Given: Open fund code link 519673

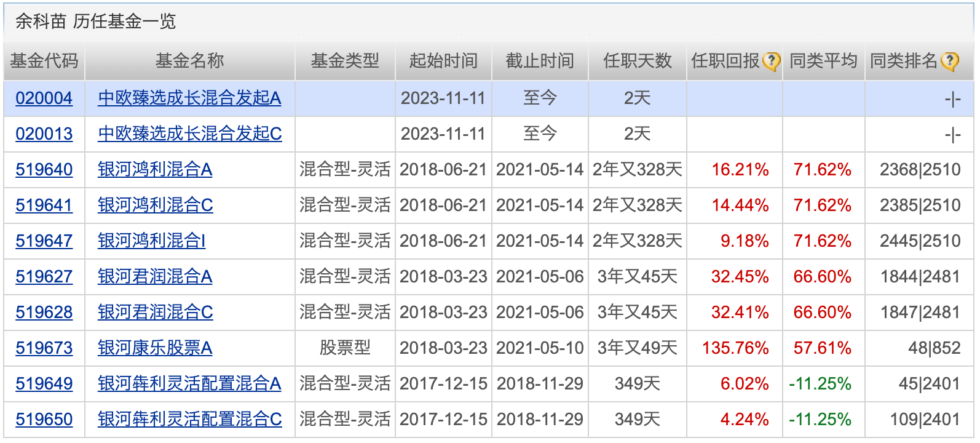Looking at the screenshot, I should (44, 348).
